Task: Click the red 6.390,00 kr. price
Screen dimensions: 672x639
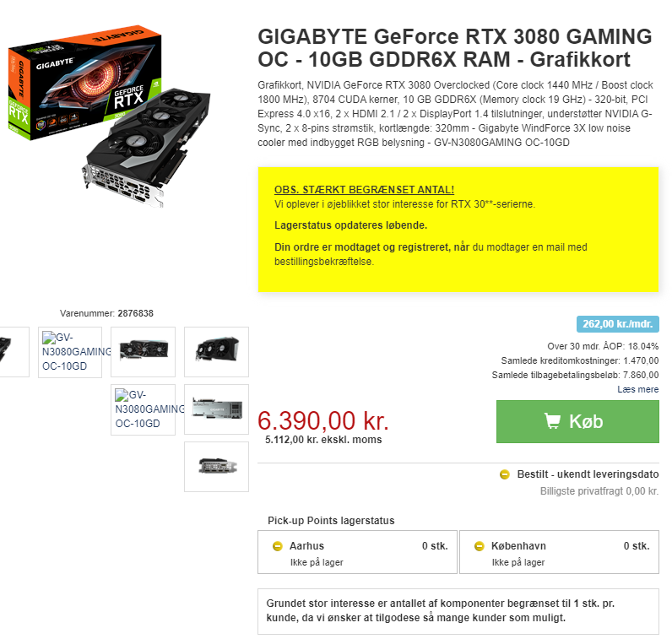Action: click(x=323, y=420)
